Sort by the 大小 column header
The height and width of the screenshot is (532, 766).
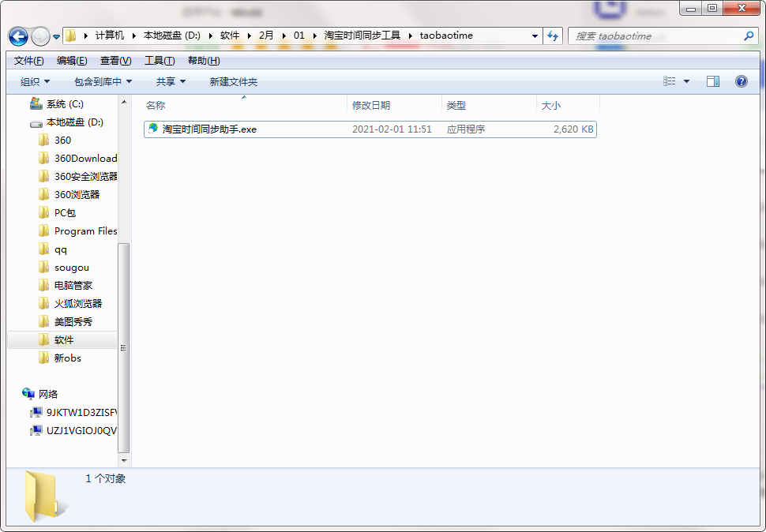(x=568, y=105)
